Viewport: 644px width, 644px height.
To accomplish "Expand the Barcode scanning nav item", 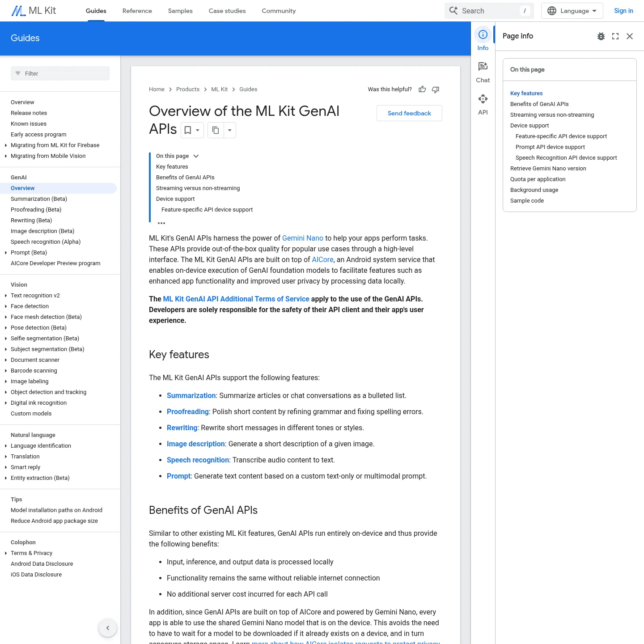I will 6,371.
